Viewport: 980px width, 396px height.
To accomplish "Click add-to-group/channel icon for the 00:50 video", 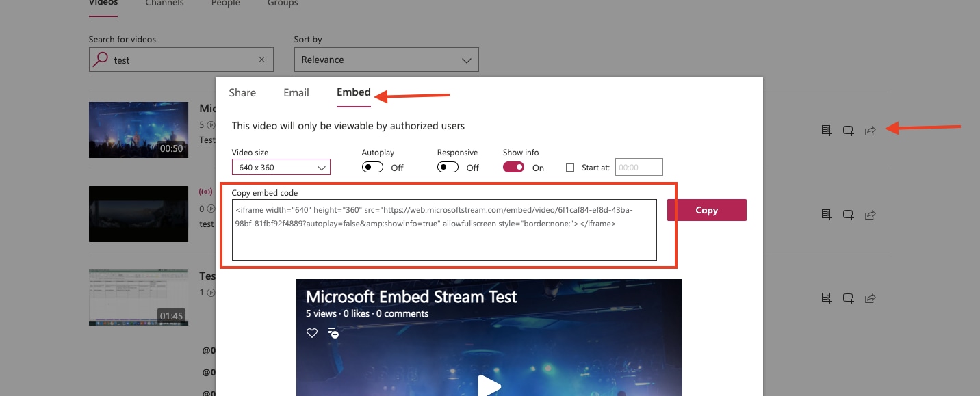I will tap(848, 131).
